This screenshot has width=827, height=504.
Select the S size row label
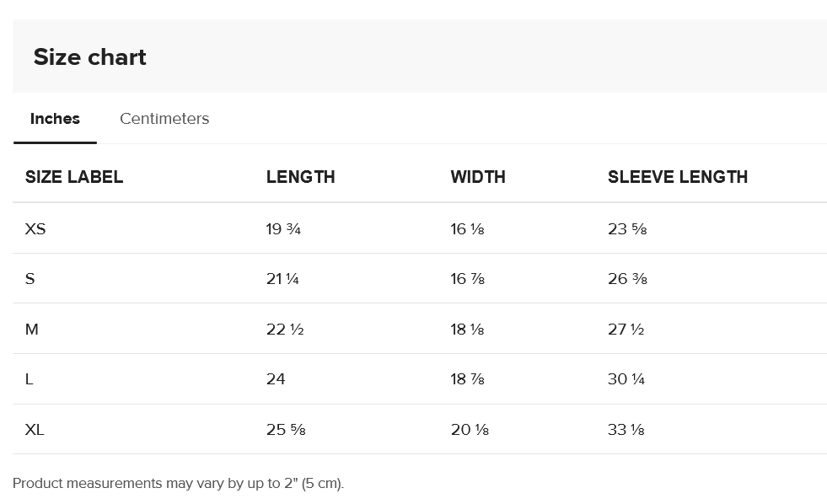click(x=30, y=278)
